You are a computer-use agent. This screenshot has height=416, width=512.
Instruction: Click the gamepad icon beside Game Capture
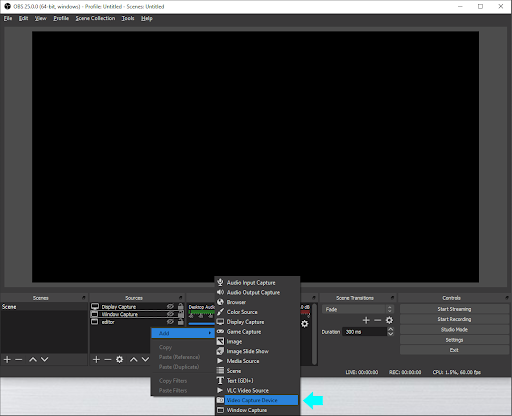(220, 331)
